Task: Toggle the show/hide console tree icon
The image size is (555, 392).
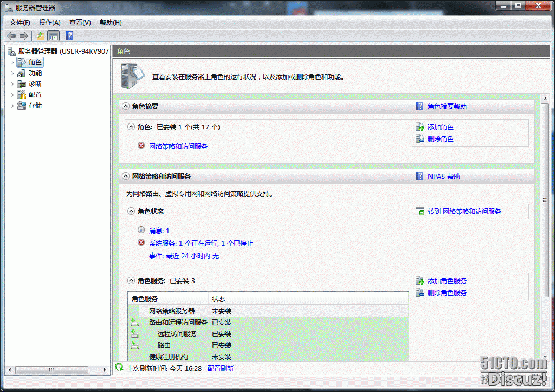Action: [x=54, y=36]
